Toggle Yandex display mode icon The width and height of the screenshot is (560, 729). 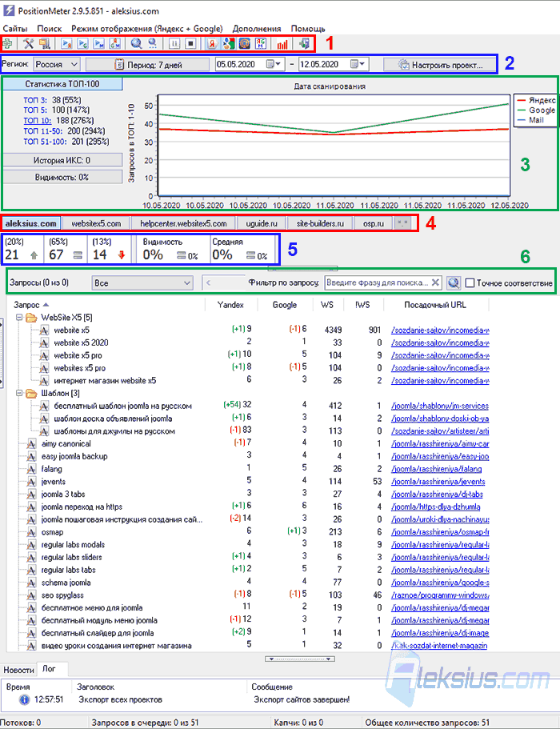click(212, 44)
